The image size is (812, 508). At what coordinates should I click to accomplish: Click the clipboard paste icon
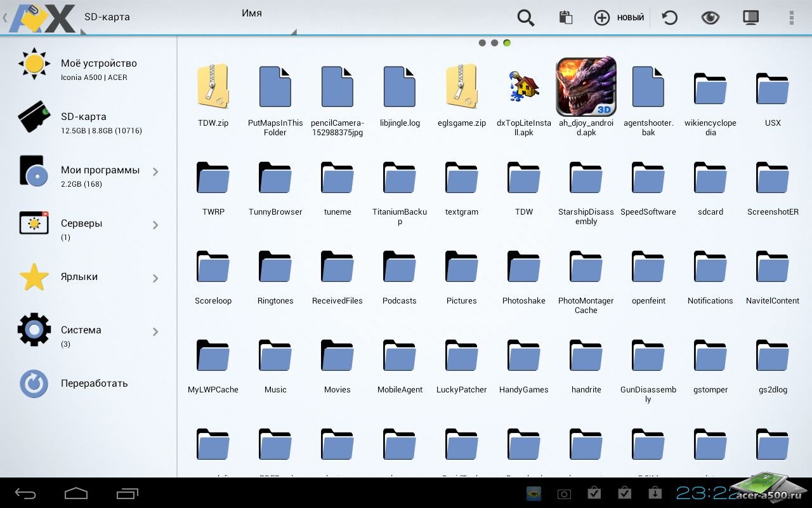(x=565, y=18)
